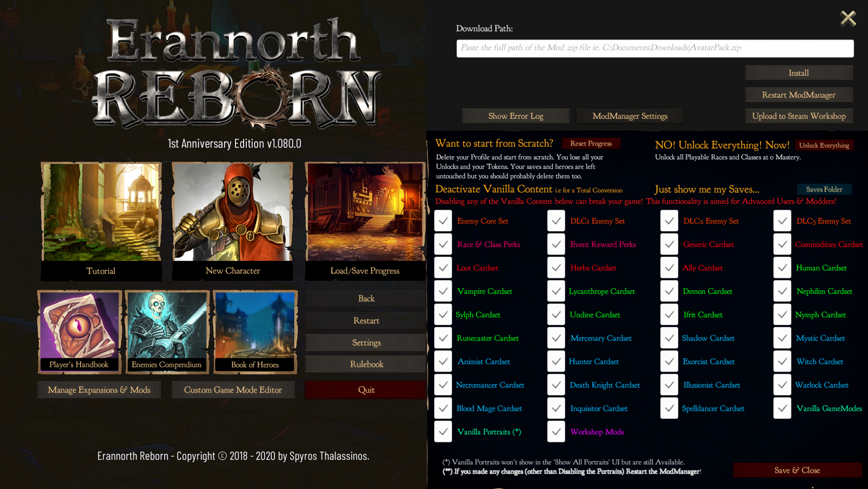Click the Download Path input field
Viewport: 868px width, 489px height.
(x=655, y=48)
